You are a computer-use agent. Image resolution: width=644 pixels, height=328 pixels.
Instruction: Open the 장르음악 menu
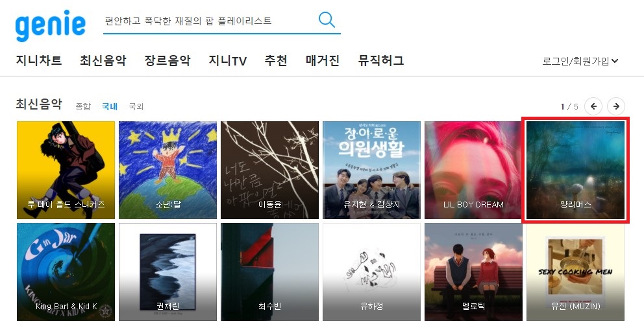(167, 61)
